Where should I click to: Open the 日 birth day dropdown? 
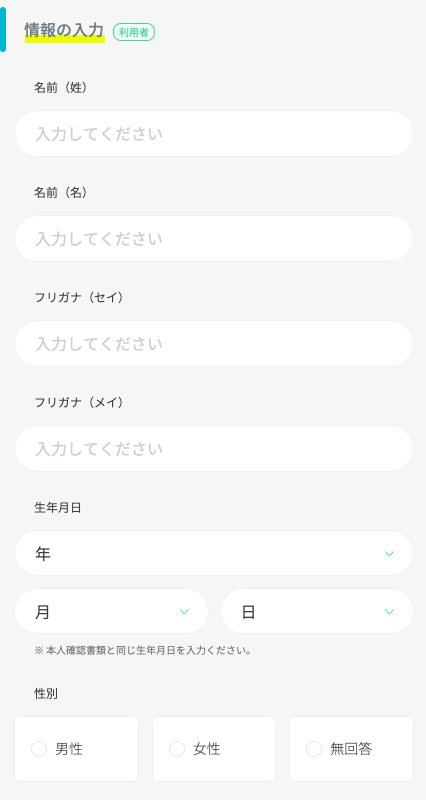pyautogui.click(x=317, y=611)
